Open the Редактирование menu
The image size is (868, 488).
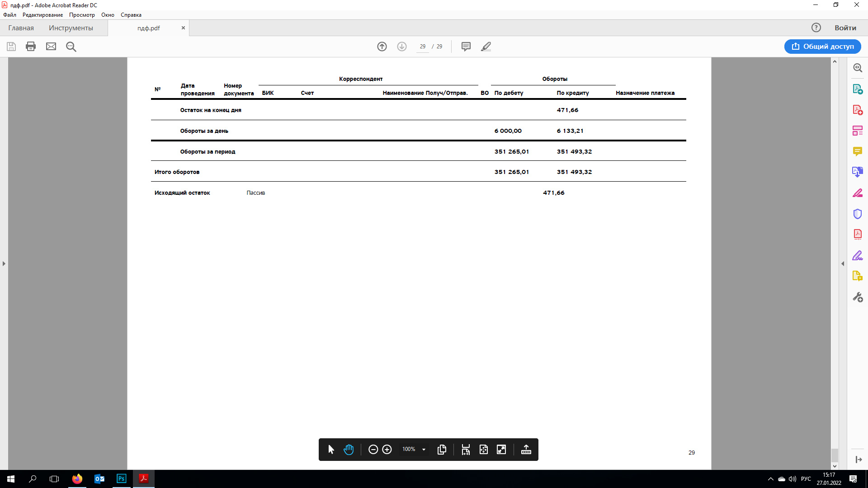coord(42,15)
